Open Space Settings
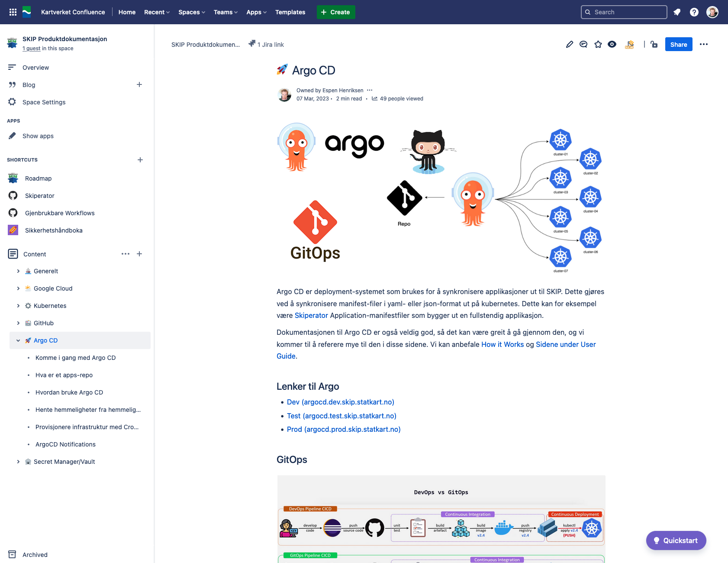Screen dimensions: 728x563 pyautogui.click(x=44, y=102)
